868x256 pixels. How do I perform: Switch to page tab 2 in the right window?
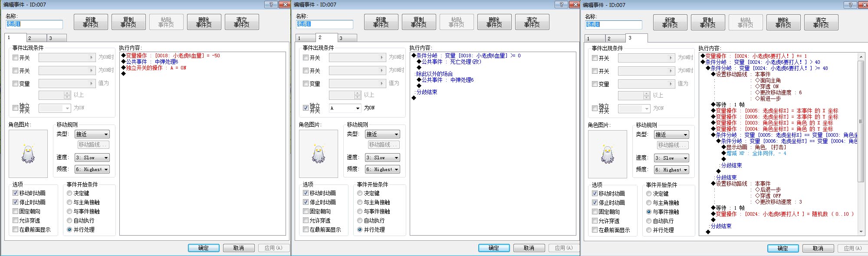pyautogui.click(x=615, y=39)
